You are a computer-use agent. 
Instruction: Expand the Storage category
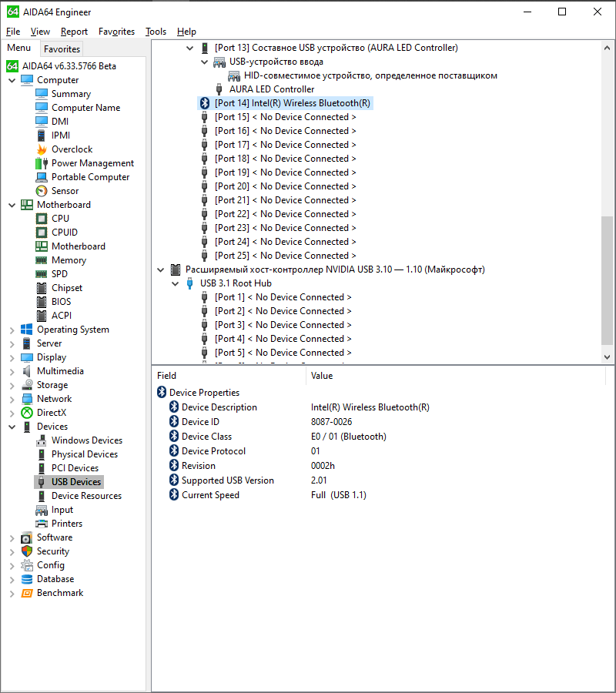[12, 384]
